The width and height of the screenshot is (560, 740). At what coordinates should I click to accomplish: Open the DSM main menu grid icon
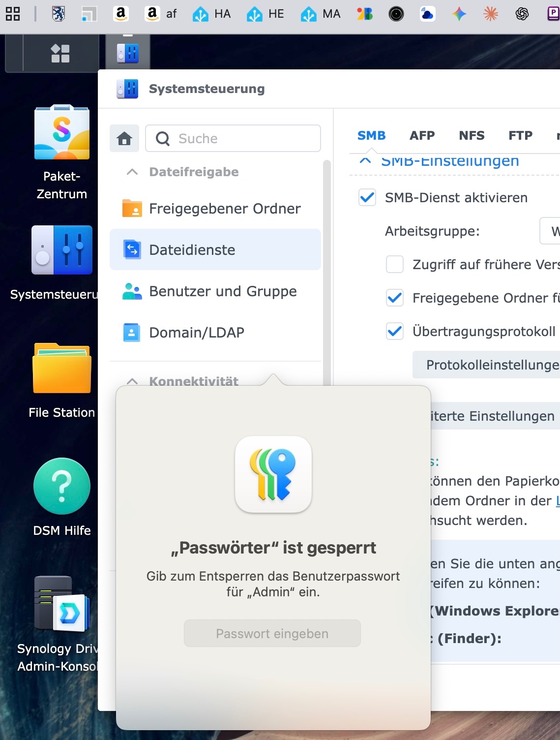[x=60, y=53]
